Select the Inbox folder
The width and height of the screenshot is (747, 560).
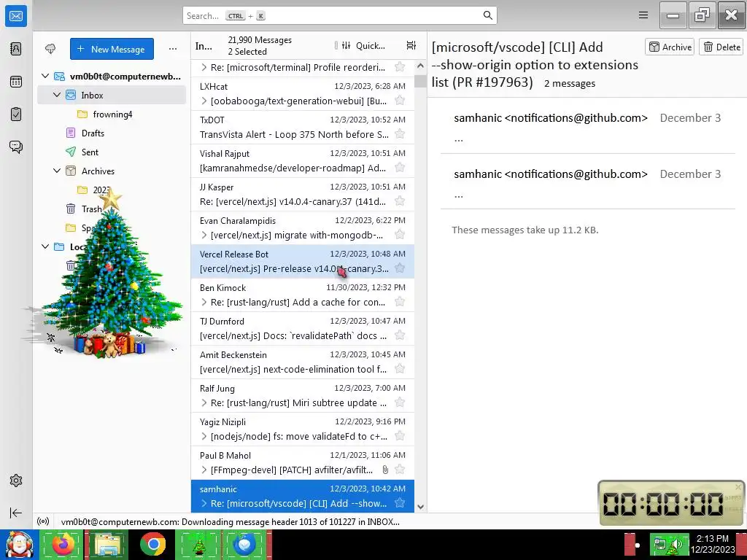(112, 95)
